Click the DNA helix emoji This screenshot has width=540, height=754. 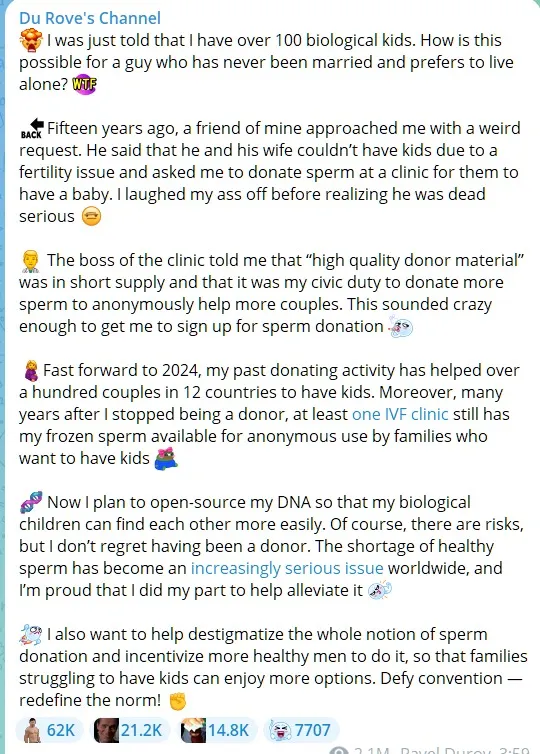pyautogui.click(x=31, y=503)
